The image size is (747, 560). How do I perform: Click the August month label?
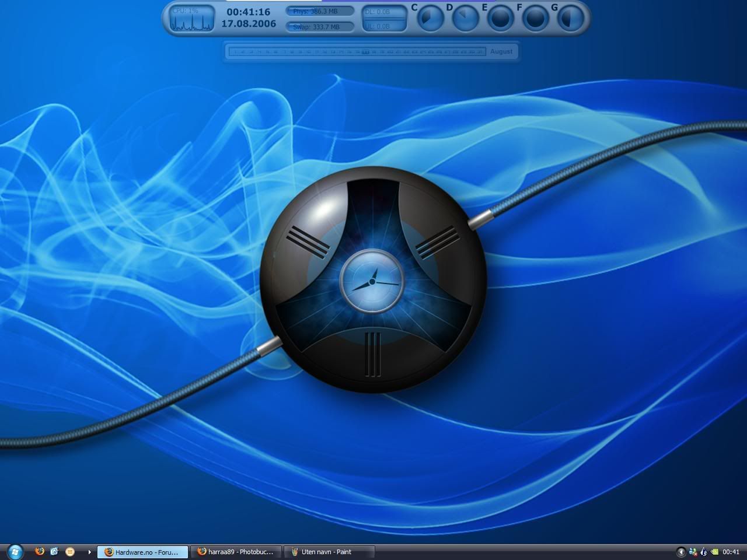pyautogui.click(x=501, y=51)
